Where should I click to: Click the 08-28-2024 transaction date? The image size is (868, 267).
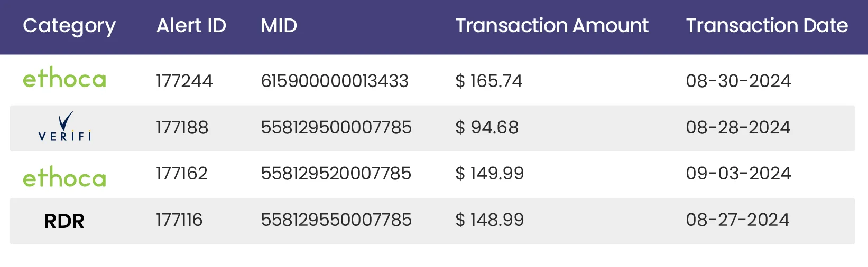[x=738, y=127]
